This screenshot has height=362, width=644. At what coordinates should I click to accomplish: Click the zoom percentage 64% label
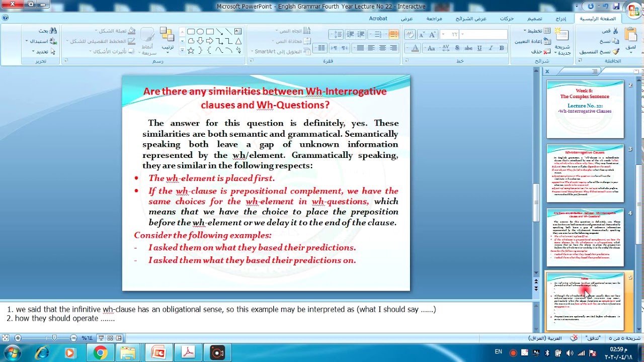(88, 338)
